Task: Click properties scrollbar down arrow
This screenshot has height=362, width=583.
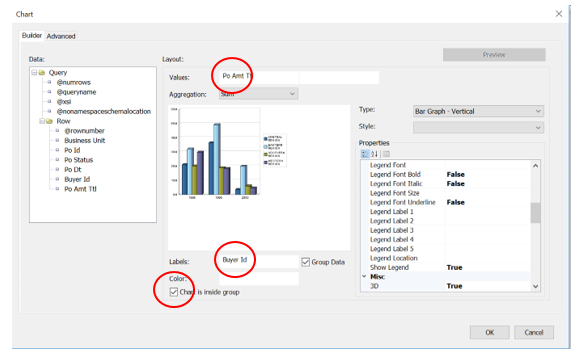Action: pos(535,286)
